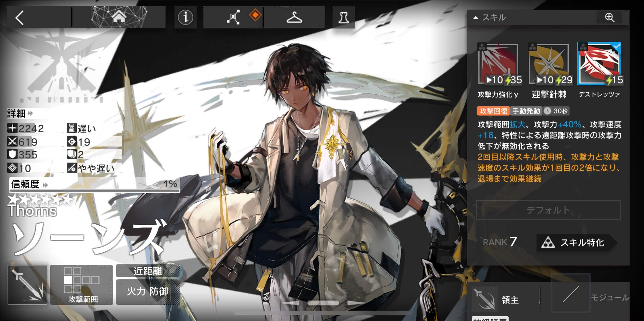
Task: Click the 手動発動 skill tag
Action: click(526, 111)
